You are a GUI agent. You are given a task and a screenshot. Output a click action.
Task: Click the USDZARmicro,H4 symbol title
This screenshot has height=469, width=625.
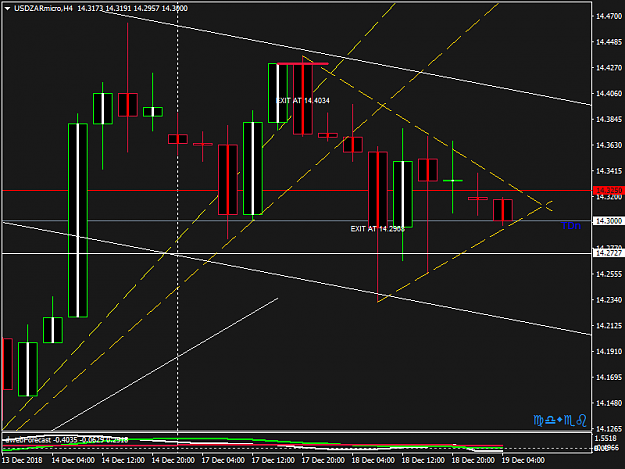pos(43,8)
